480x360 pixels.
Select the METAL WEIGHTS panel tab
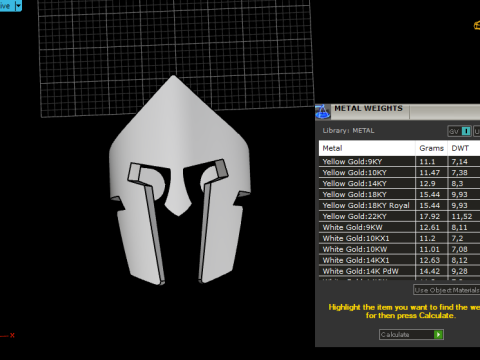coord(368,109)
